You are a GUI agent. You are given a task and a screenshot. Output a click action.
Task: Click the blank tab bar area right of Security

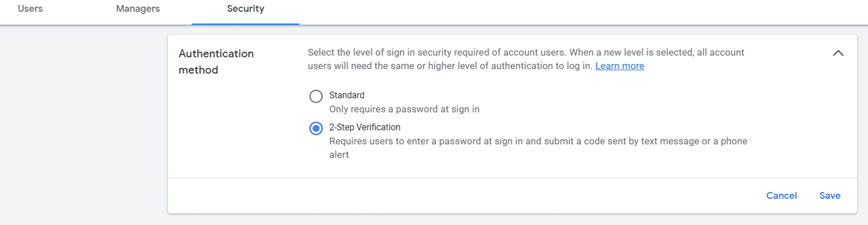557,11
